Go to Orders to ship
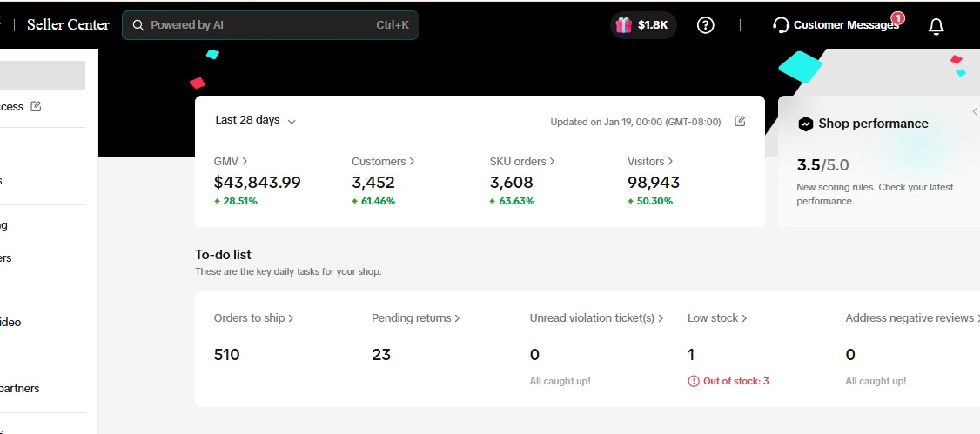The image size is (980, 434). [253, 318]
